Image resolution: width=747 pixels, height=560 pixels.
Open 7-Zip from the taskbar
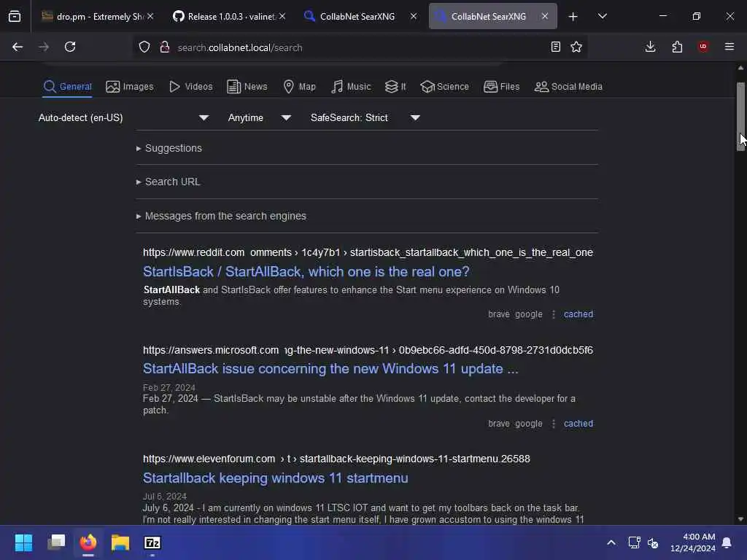point(152,542)
